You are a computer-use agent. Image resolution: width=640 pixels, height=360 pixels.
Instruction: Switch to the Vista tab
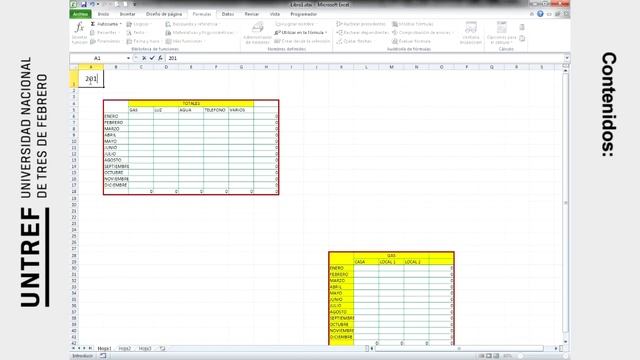point(275,14)
